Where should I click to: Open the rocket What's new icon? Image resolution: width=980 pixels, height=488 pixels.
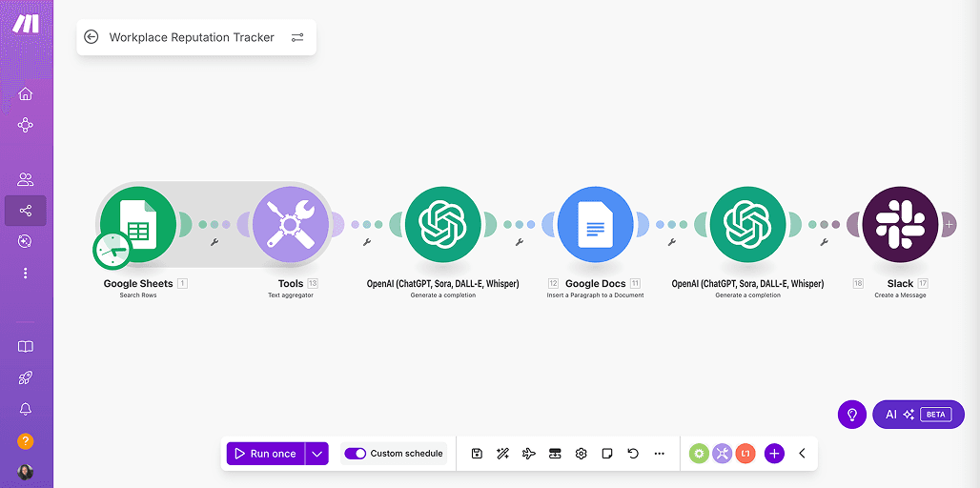click(x=25, y=377)
